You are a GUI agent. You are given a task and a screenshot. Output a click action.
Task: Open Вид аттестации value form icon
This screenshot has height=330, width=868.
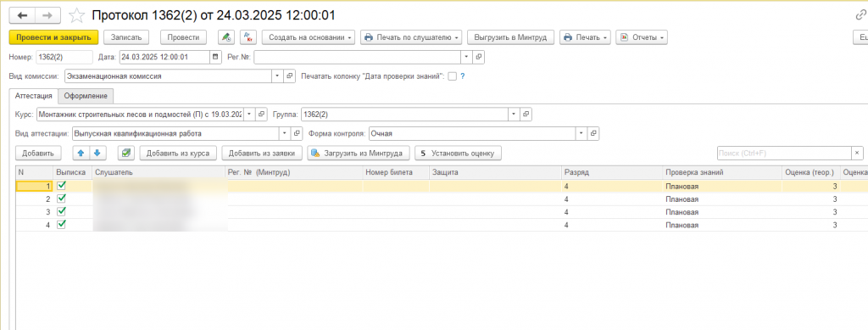click(298, 133)
